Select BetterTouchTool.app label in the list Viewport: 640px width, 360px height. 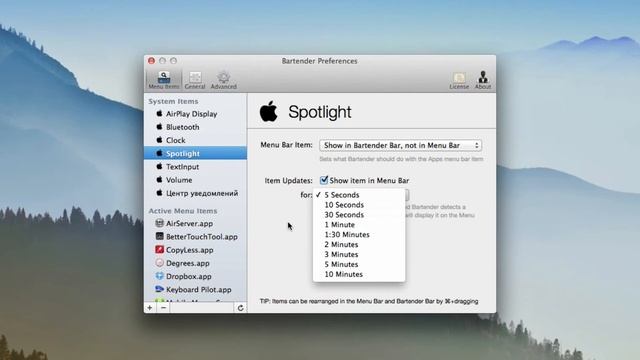click(202, 237)
